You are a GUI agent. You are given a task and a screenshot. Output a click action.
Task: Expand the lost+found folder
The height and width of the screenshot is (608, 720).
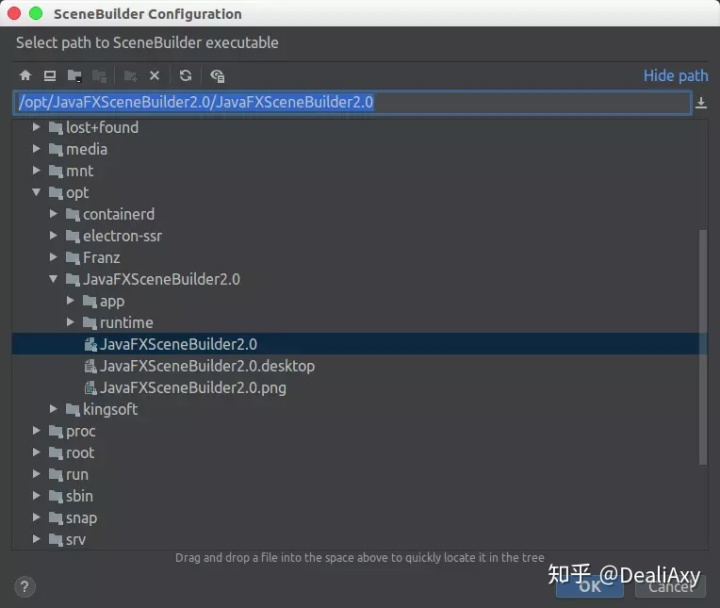pos(36,127)
